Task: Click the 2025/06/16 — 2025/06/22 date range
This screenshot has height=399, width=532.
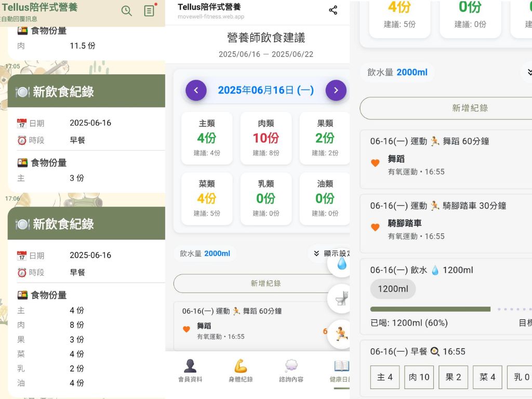Action: tap(266, 54)
